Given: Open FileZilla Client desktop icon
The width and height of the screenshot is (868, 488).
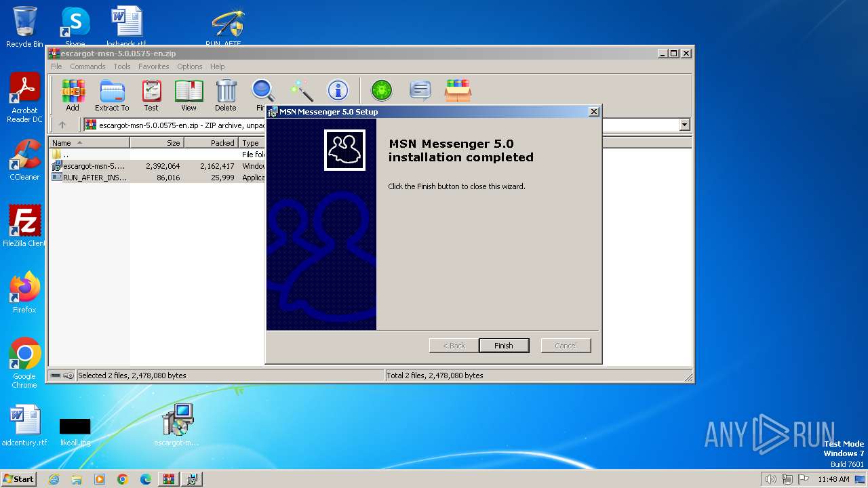Looking at the screenshot, I should click(24, 226).
